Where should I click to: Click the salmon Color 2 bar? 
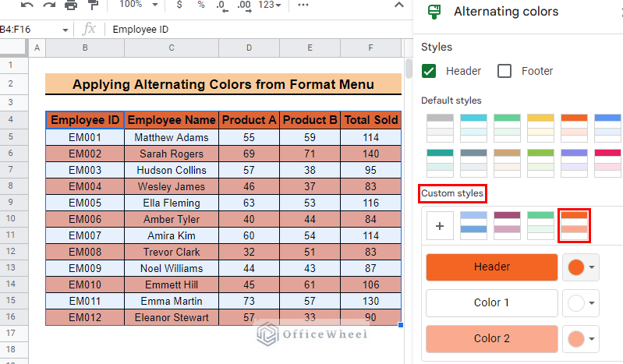click(x=492, y=338)
